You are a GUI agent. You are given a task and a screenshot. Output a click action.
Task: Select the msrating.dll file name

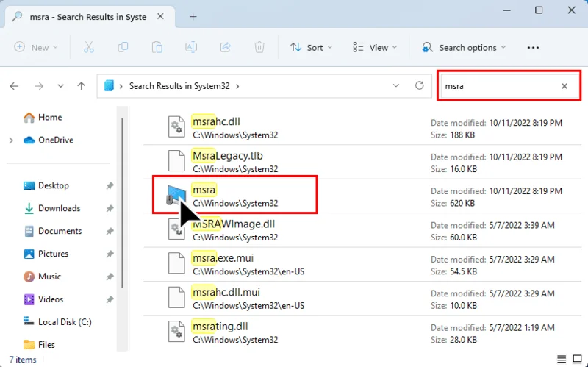(x=220, y=327)
